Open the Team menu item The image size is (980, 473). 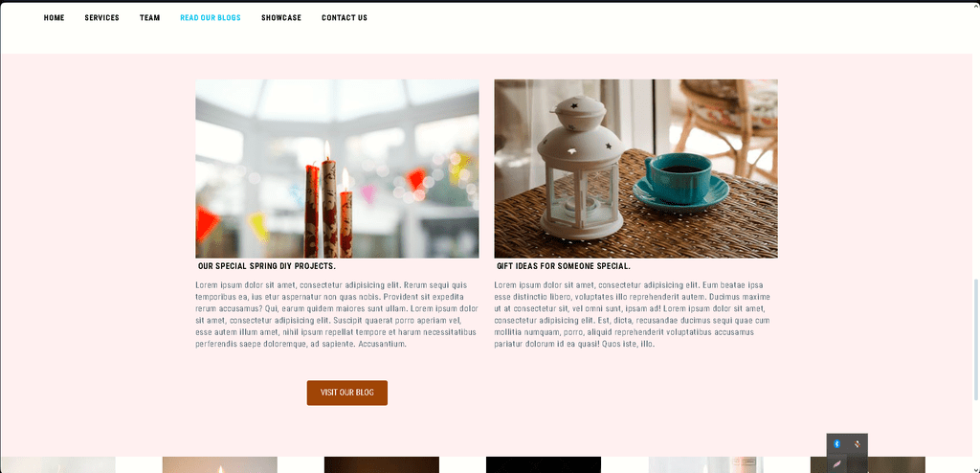150,17
